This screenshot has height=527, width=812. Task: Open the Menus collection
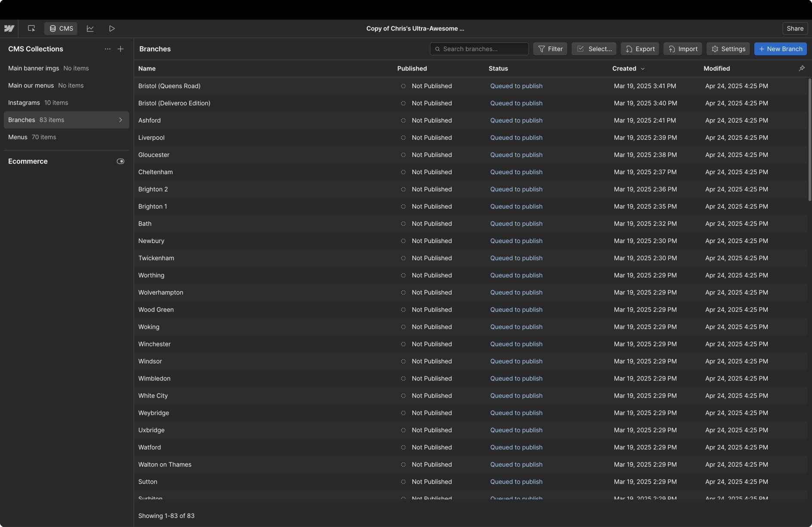[x=66, y=137]
